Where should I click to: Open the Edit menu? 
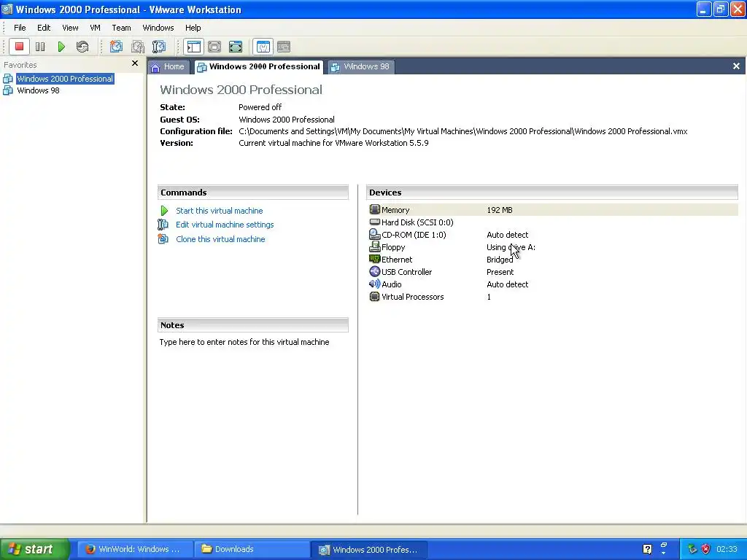pos(44,28)
